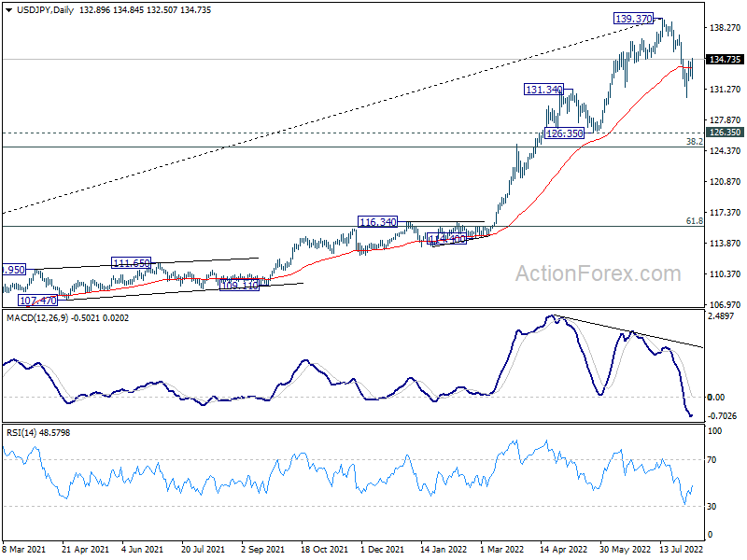Click the current price tag 134.735
Screen dimensions: 747x560
pos(726,60)
